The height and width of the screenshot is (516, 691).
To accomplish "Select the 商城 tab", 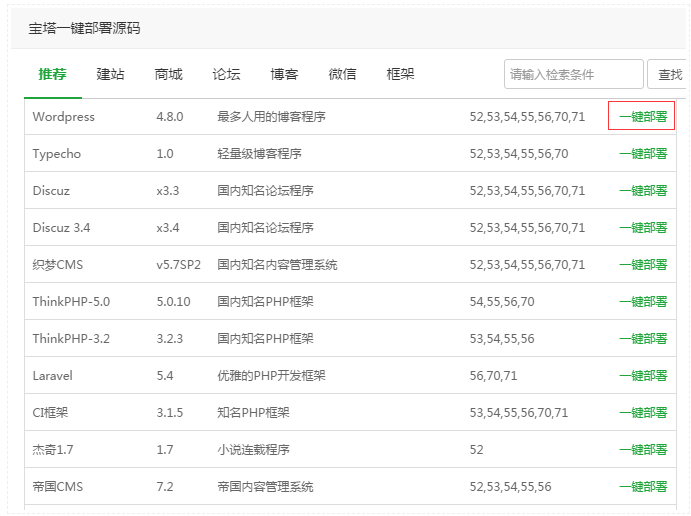I will [168, 74].
